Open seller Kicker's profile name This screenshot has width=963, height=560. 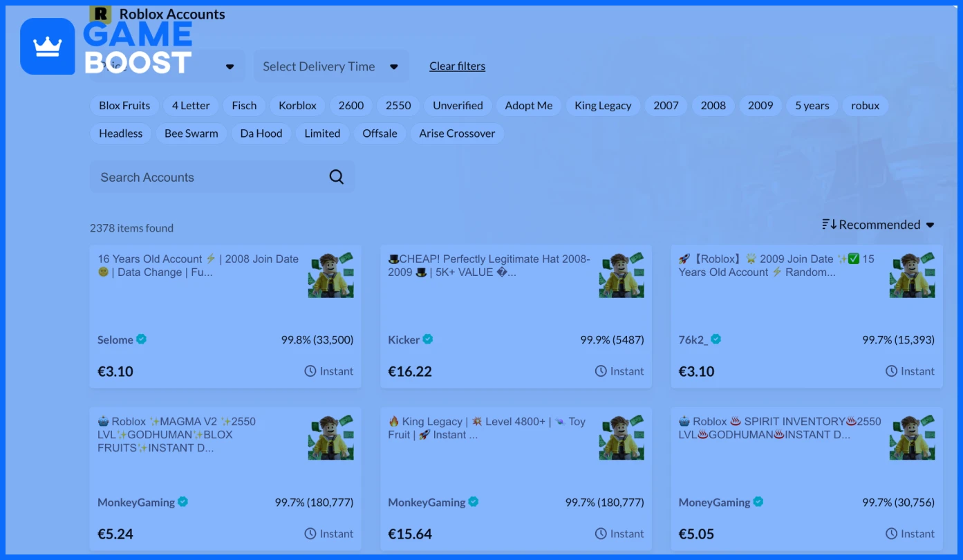pos(404,339)
